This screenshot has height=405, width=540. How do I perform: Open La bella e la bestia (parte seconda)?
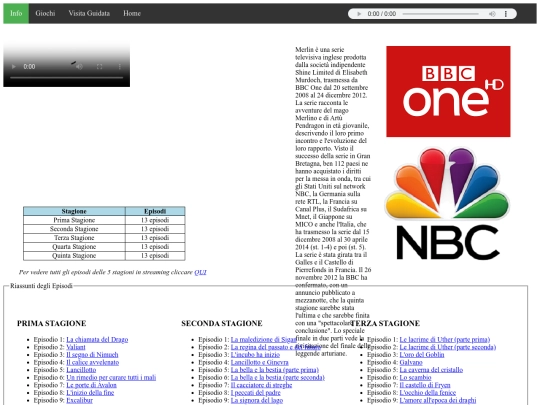tap(278, 377)
